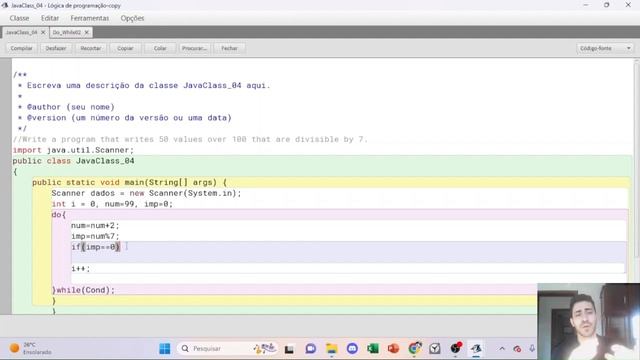The image size is (640, 360).
Task: Show hidden system tray icons
Action: pos(502,349)
